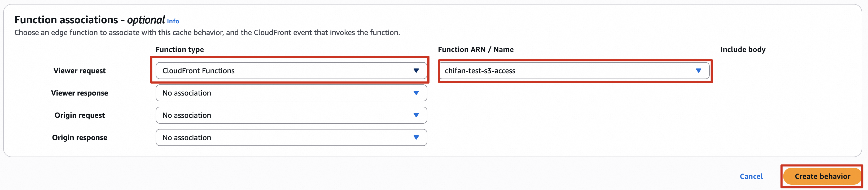868x190 pixels.
Task: Open the Viewer request function type dropdown
Action: pyautogui.click(x=291, y=71)
